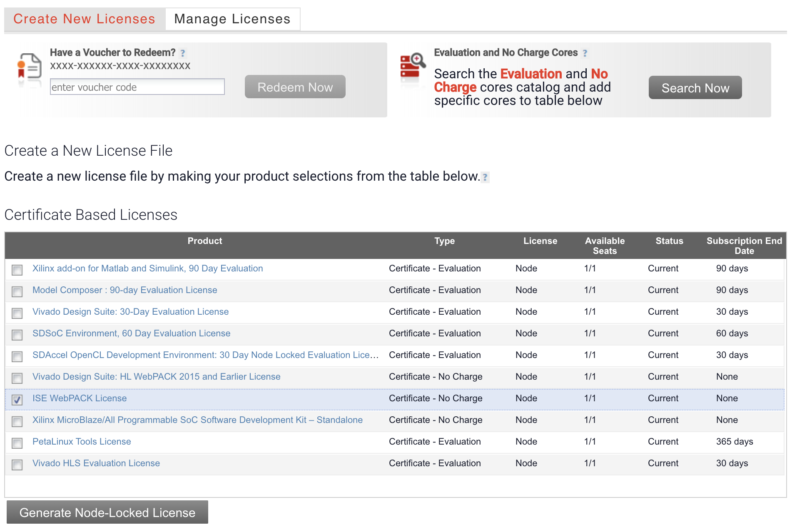The image size is (812, 532).
Task: Click the Status column header
Action: 669,241
